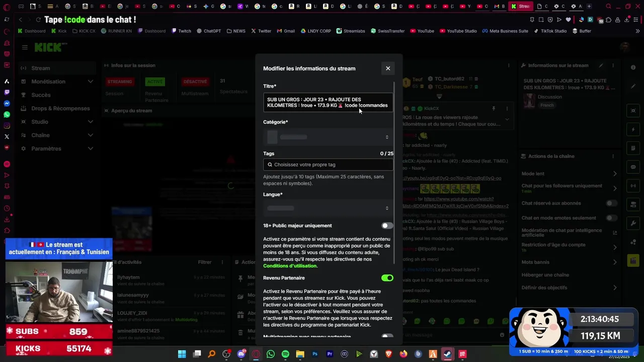
Task: Open snapshot tool in address bar
Action: pyautogui.click(x=541, y=20)
